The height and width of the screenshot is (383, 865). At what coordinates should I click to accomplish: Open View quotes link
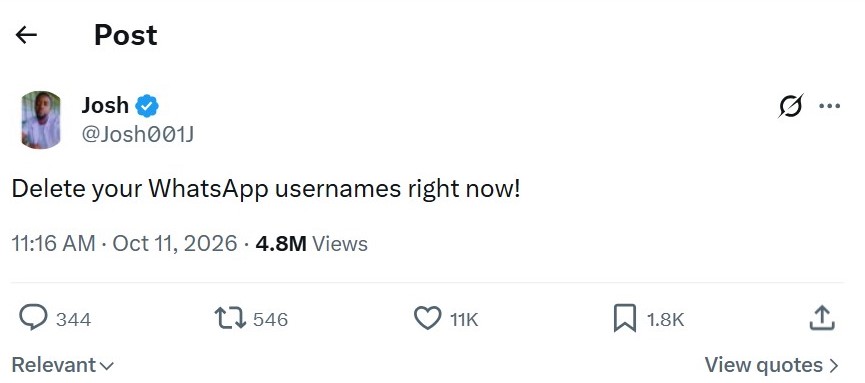coord(771,365)
